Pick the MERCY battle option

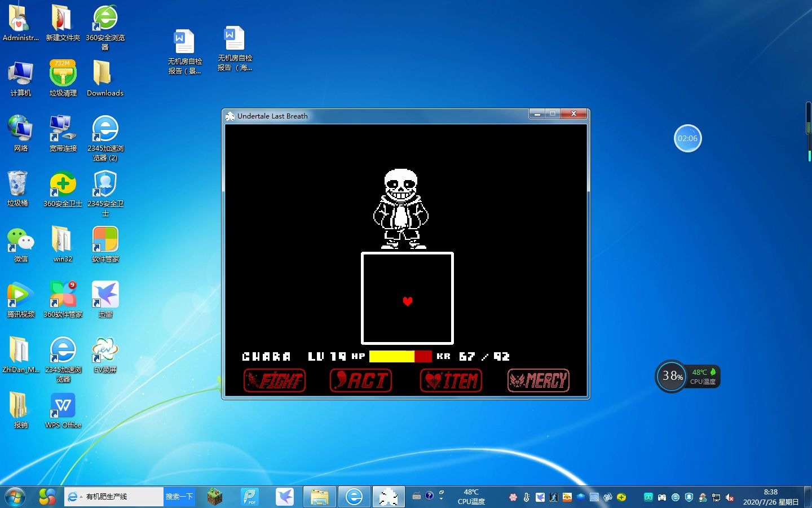point(539,380)
